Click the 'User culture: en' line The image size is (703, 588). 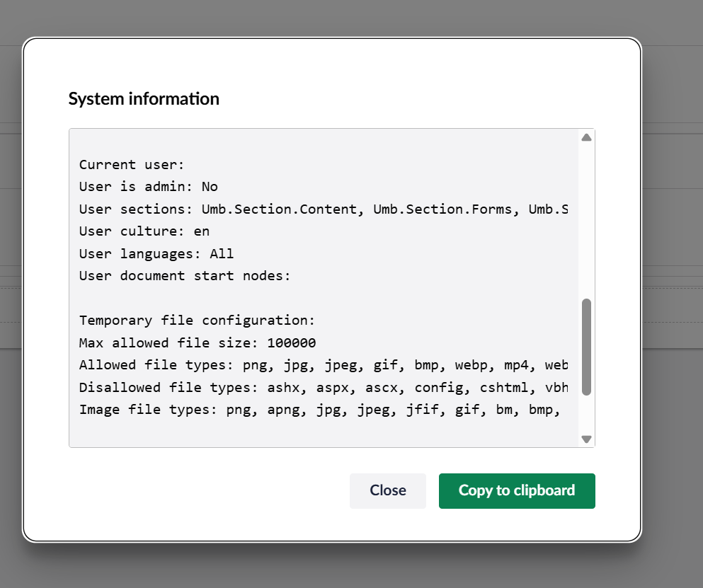click(x=144, y=231)
